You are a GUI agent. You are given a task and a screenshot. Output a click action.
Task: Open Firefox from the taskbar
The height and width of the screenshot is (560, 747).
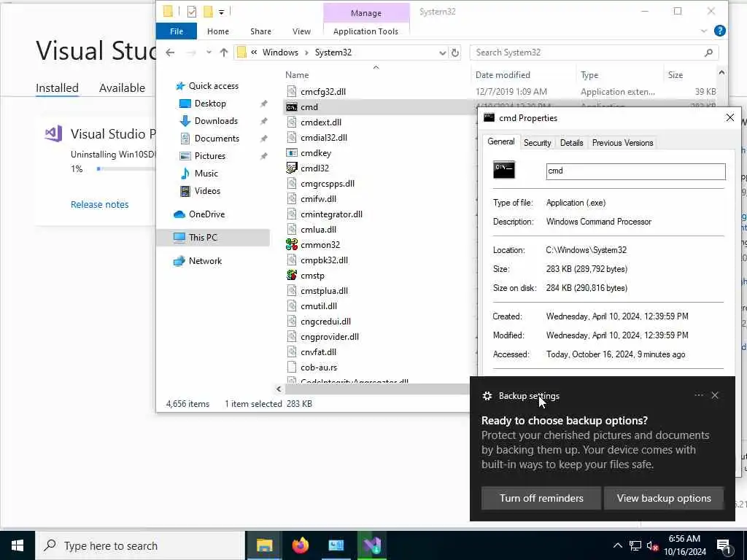pos(301,545)
